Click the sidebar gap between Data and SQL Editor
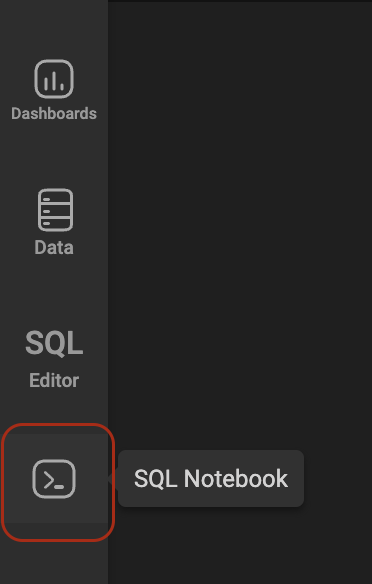372x584 pixels. [x=54, y=291]
